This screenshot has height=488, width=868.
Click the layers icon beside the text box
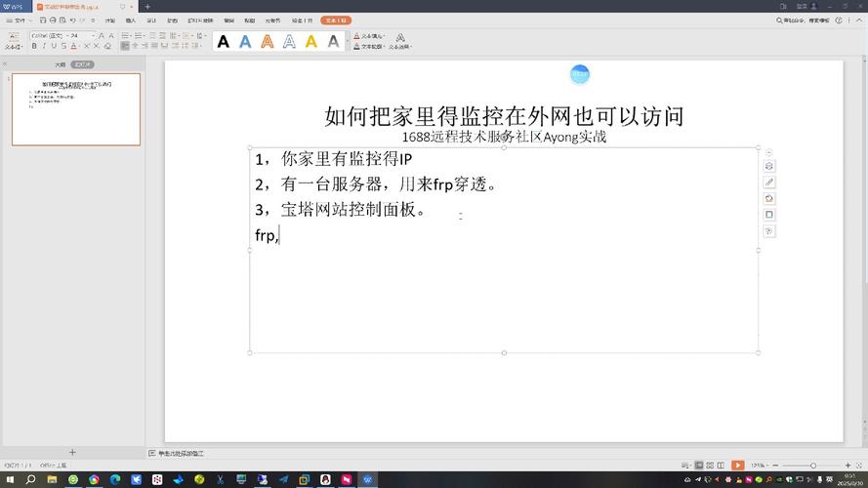point(769,166)
